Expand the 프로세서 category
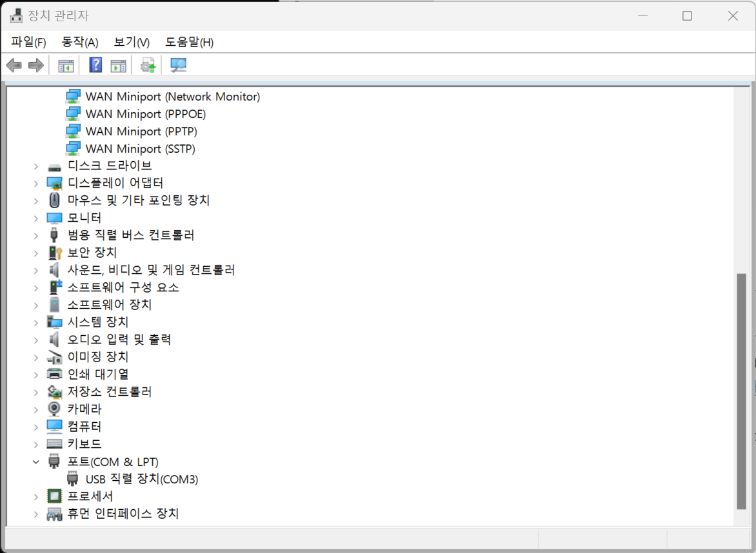 pyautogui.click(x=35, y=496)
